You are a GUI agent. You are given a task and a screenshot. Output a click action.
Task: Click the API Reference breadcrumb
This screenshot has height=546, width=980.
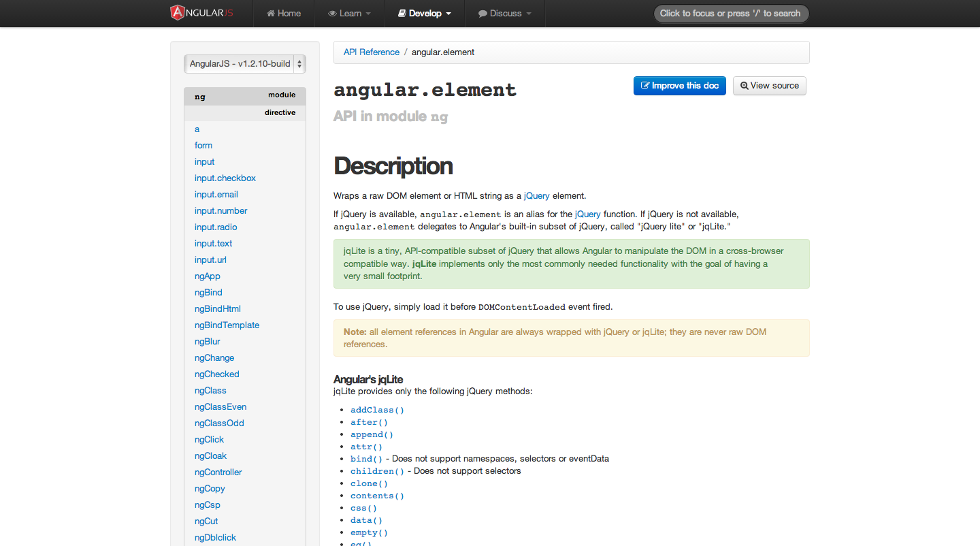pos(372,52)
